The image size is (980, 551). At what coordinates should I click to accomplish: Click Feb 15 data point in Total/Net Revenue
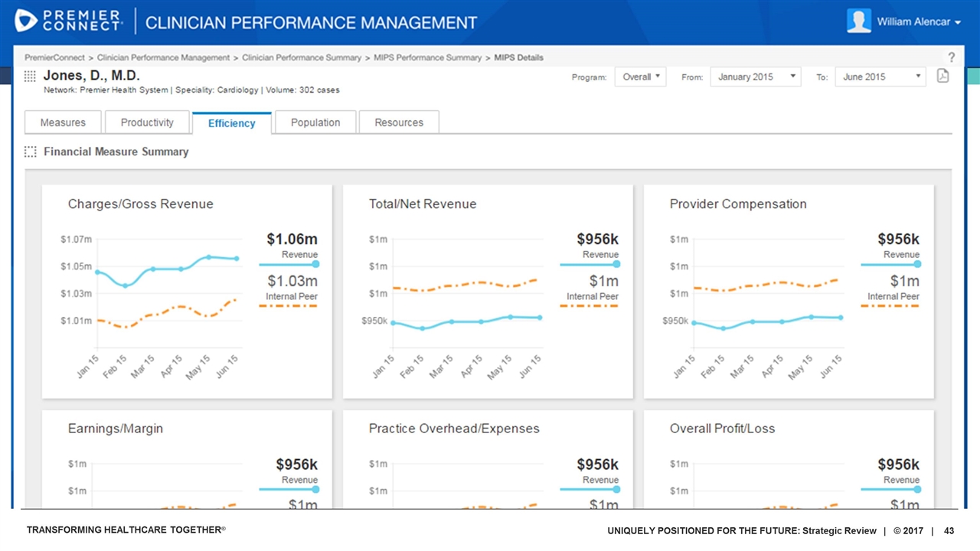click(423, 328)
